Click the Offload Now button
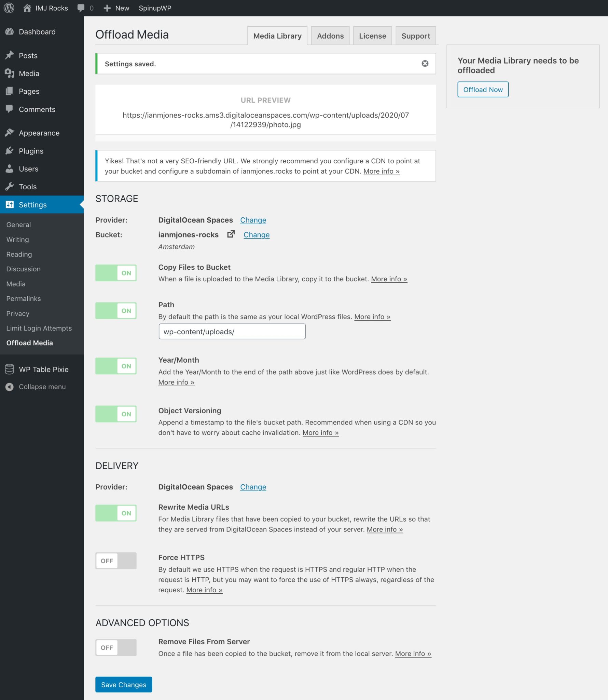This screenshot has height=700, width=608. tap(483, 89)
